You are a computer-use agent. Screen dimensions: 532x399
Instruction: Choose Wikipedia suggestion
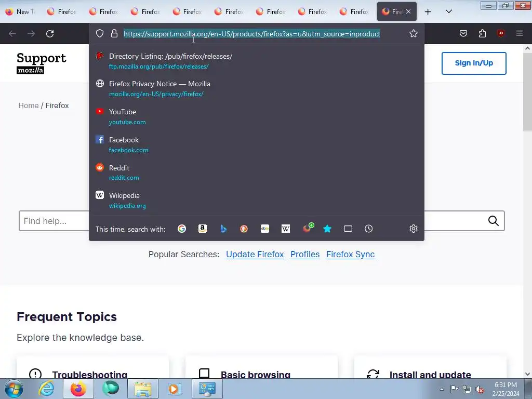tap(257, 200)
